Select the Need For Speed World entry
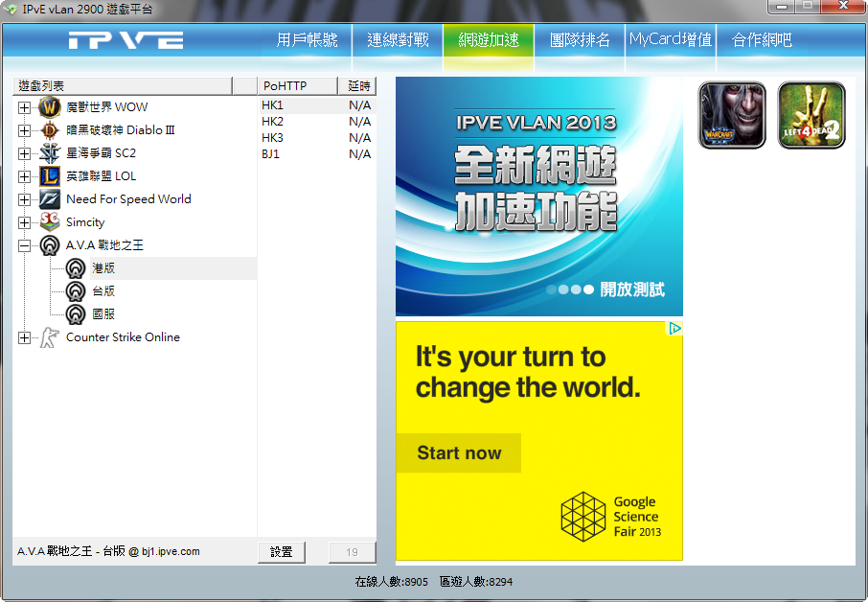This screenshot has width=868, height=602. (x=128, y=199)
